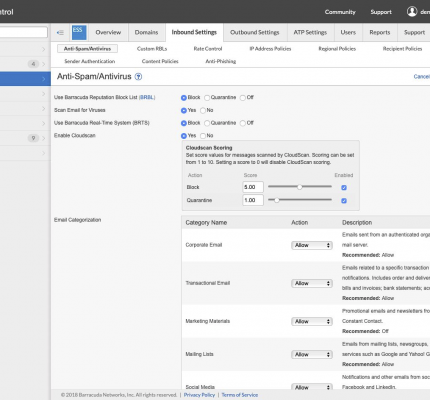This screenshot has height=400, width=430.
Task: Open the ATP Settings tab
Action: [x=310, y=32]
